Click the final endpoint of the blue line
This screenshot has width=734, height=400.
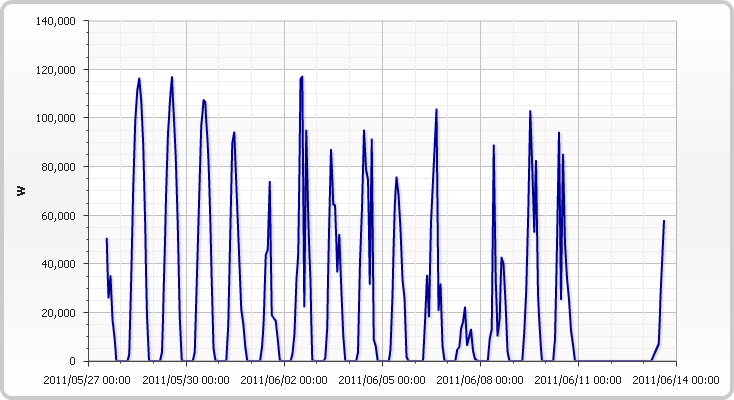point(664,221)
